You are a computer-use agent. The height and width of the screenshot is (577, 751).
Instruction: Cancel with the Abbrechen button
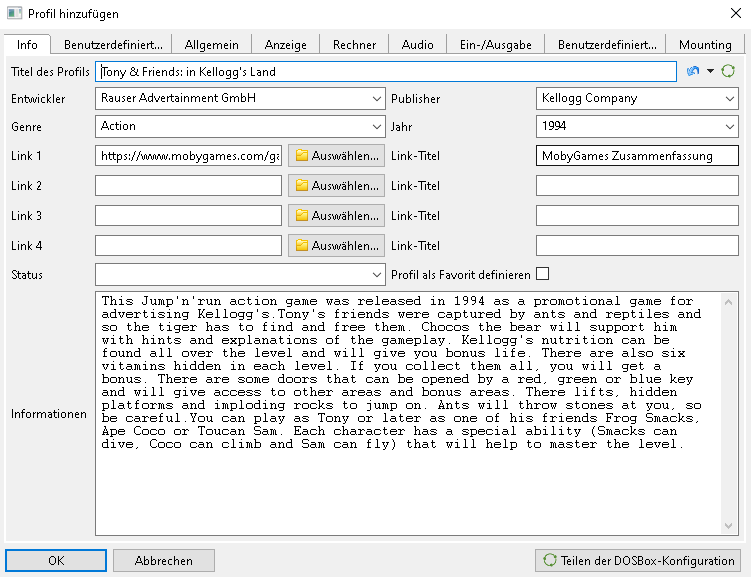point(163,560)
